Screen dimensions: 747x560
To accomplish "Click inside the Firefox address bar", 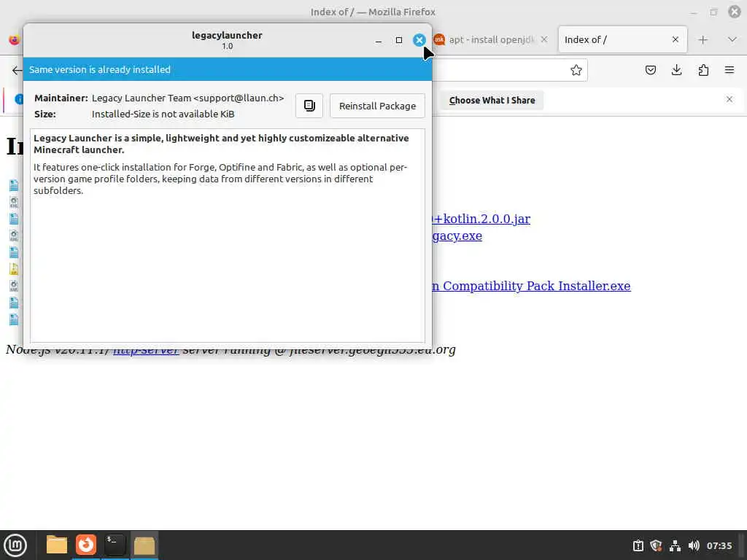I will click(x=500, y=71).
